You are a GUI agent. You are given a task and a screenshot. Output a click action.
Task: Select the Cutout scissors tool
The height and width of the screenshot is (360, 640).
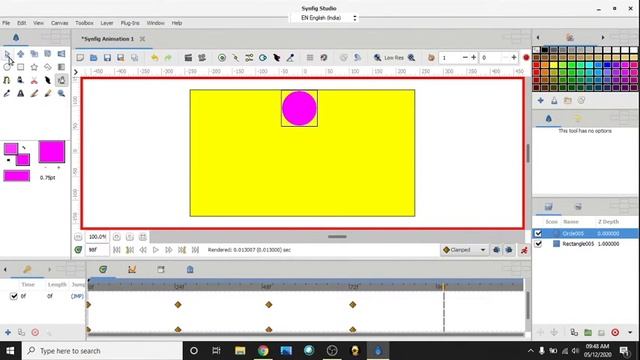[x=34, y=80]
